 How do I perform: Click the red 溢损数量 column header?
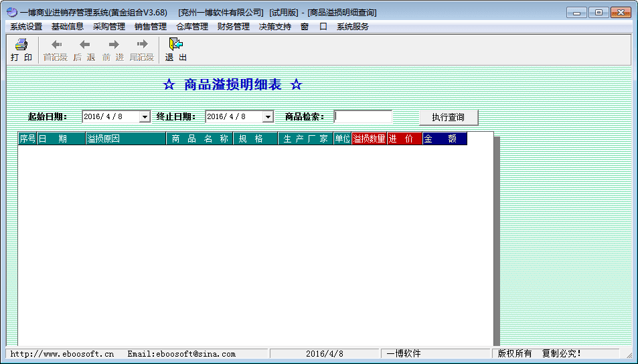pyautogui.click(x=369, y=139)
